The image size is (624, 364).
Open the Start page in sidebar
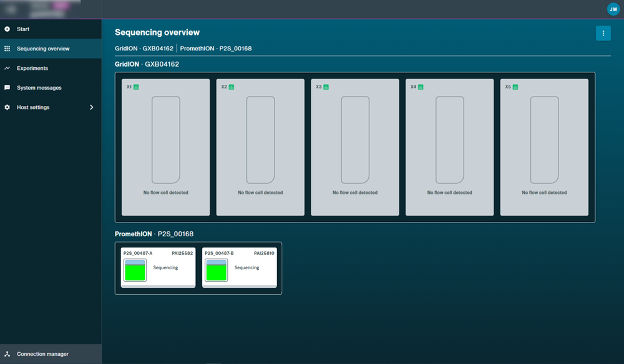click(51, 29)
